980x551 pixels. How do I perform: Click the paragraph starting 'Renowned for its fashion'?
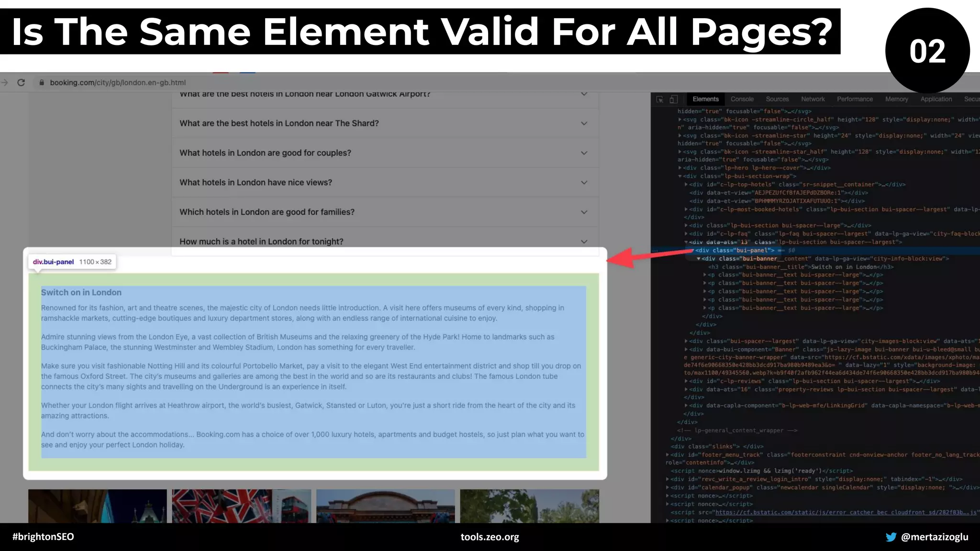tap(302, 313)
